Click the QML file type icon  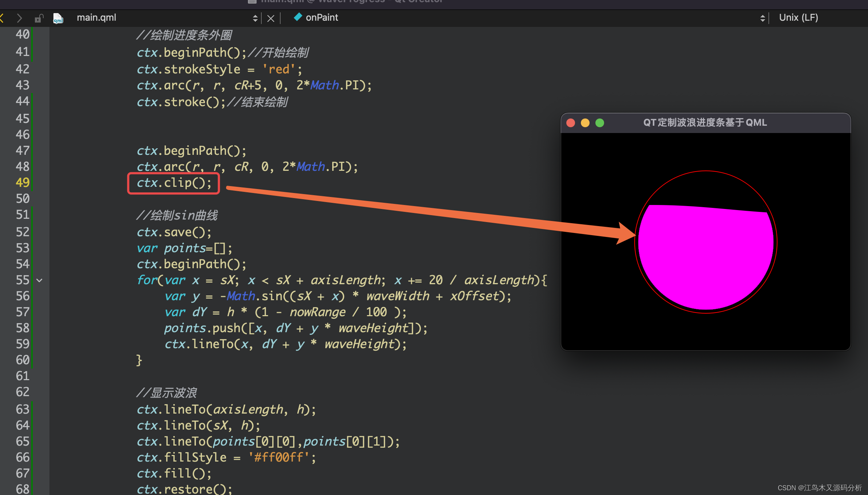click(58, 18)
